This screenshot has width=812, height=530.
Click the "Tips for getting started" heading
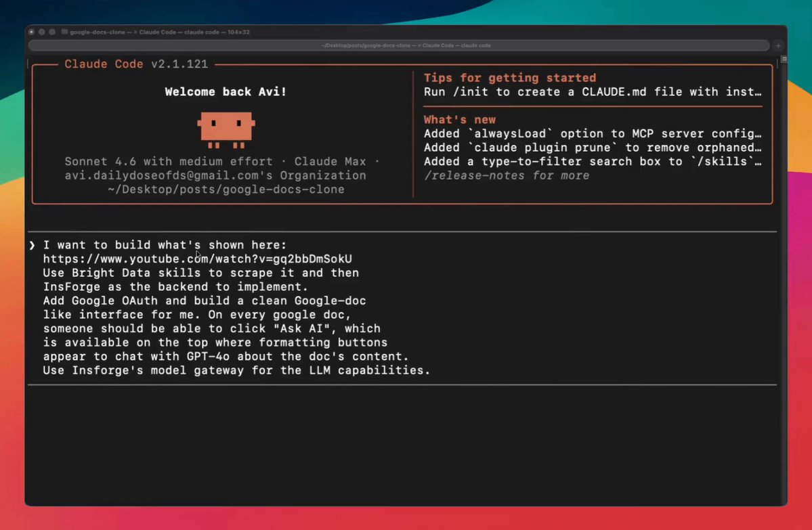(x=509, y=78)
